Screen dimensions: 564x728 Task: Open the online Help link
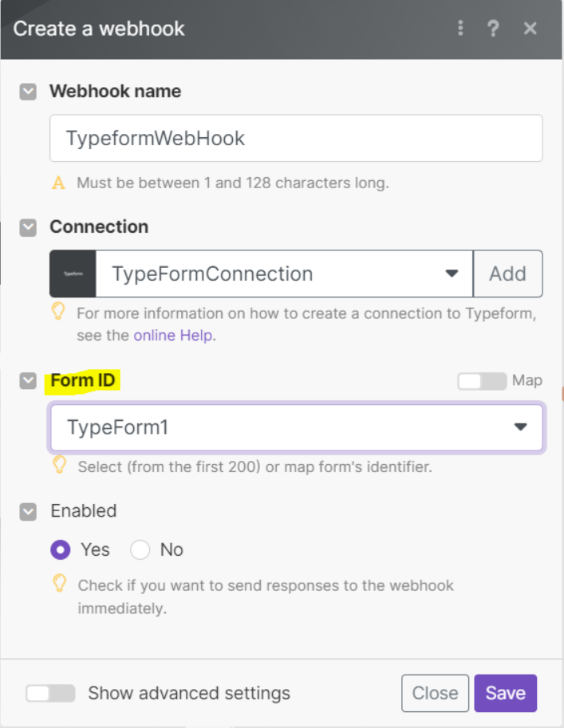point(174,335)
